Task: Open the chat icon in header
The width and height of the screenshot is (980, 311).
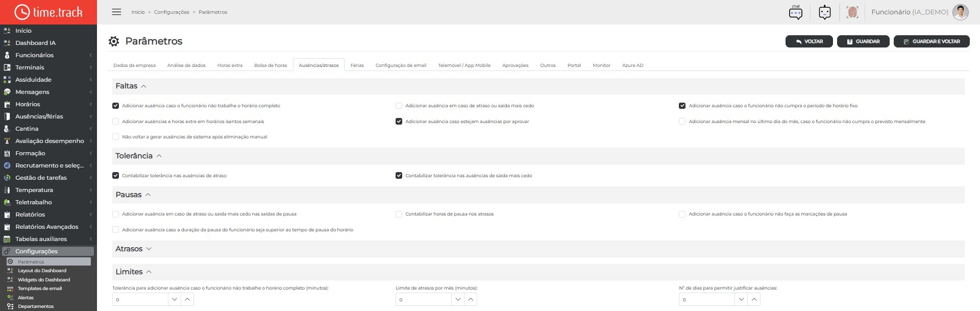Action: coord(795,12)
